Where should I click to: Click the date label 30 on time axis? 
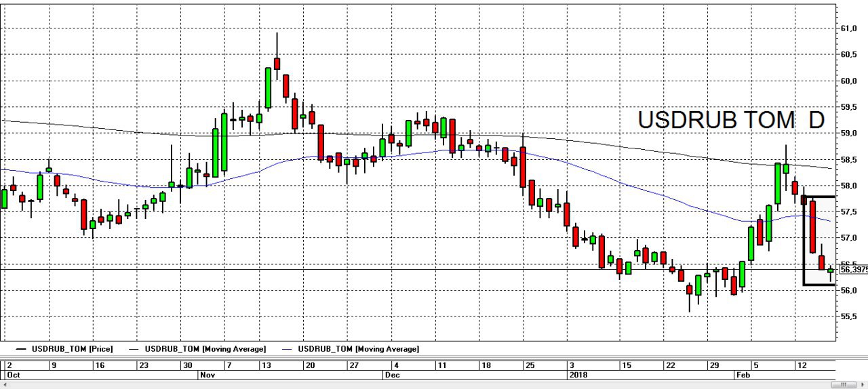click(x=188, y=365)
